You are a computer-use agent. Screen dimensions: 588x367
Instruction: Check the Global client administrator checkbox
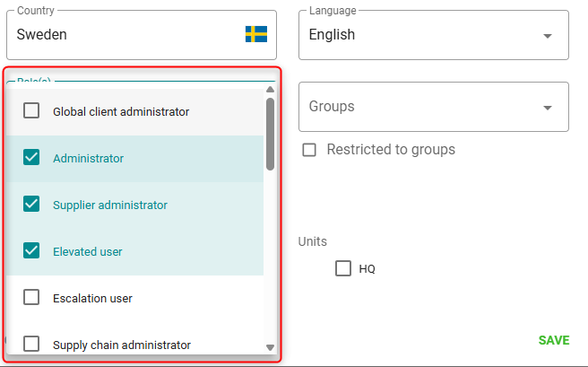(x=31, y=111)
